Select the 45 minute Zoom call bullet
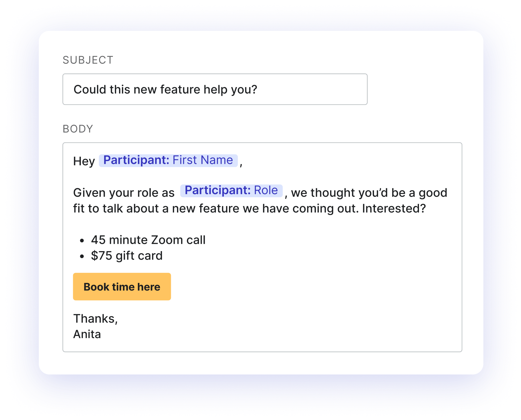 pos(148,240)
